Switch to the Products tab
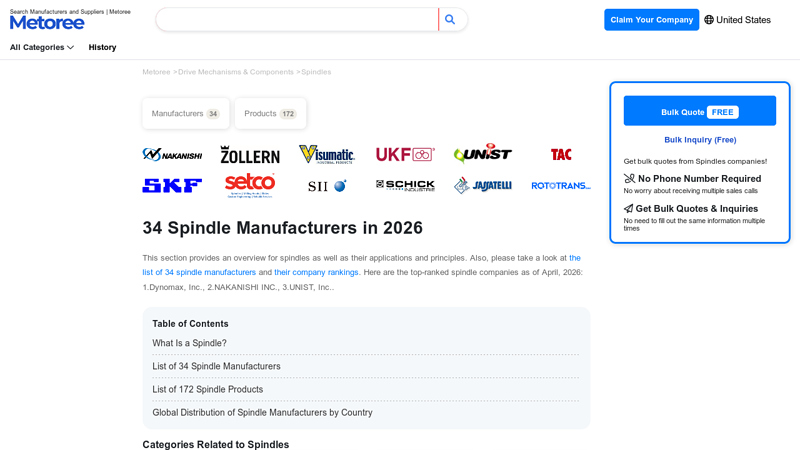The width and height of the screenshot is (800, 450). point(270,114)
